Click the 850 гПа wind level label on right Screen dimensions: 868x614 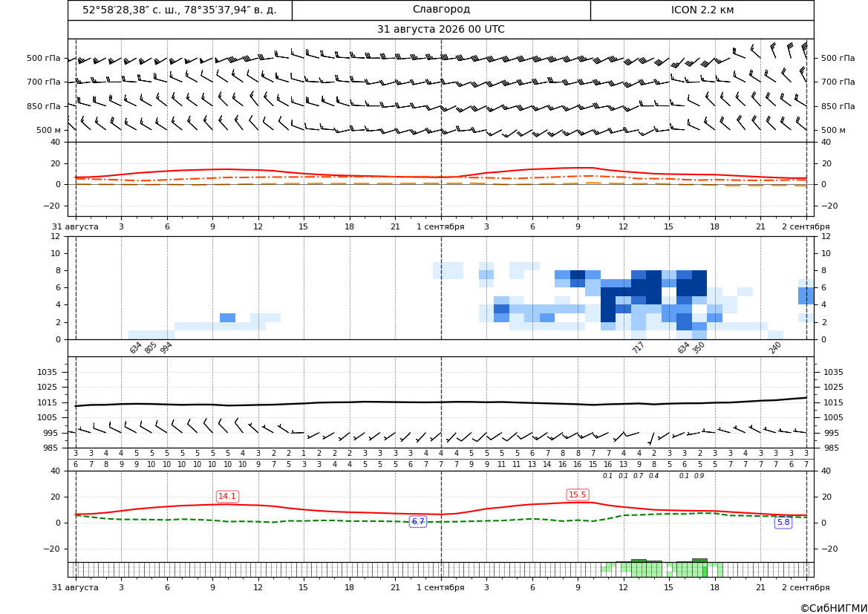pos(838,106)
